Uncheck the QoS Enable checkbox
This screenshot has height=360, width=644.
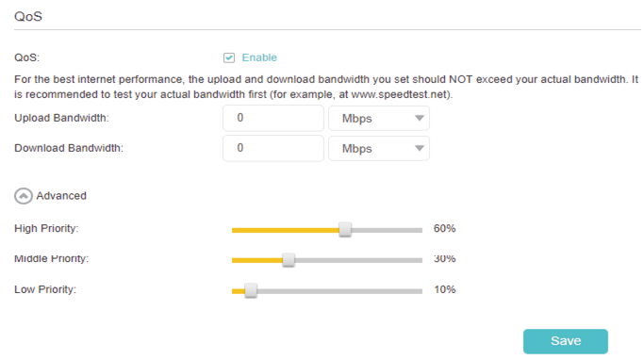pos(229,57)
